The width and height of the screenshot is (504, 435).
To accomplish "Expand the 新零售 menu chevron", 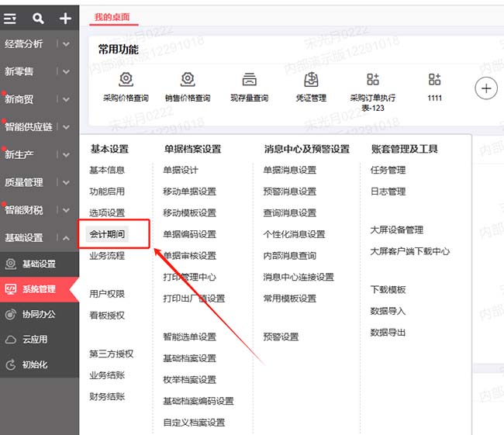I will pyautogui.click(x=67, y=72).
